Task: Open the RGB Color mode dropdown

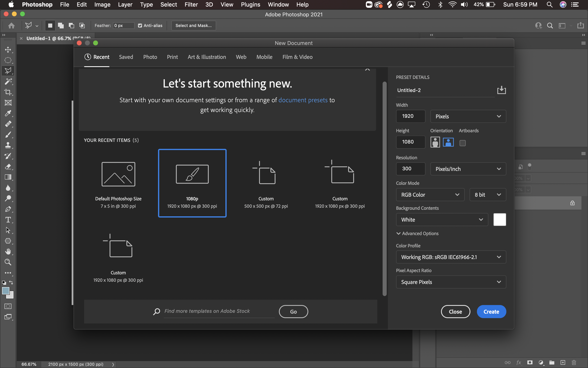Action: click(x=430, y=195)
